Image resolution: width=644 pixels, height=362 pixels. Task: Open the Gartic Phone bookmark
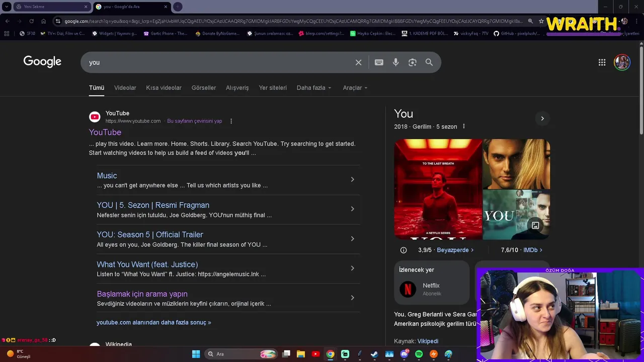[x=166, y=34]
